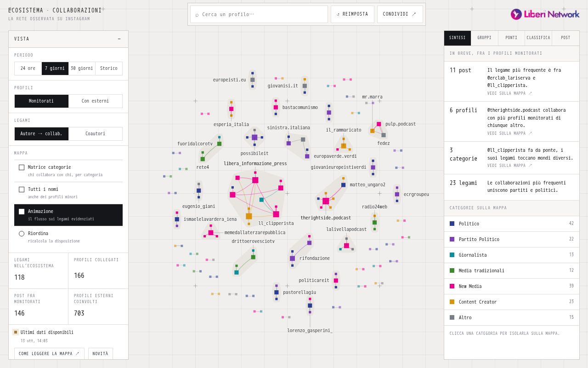Click the Reimposta button
Screen dimensions: 588x368
[x=352, y=14]
